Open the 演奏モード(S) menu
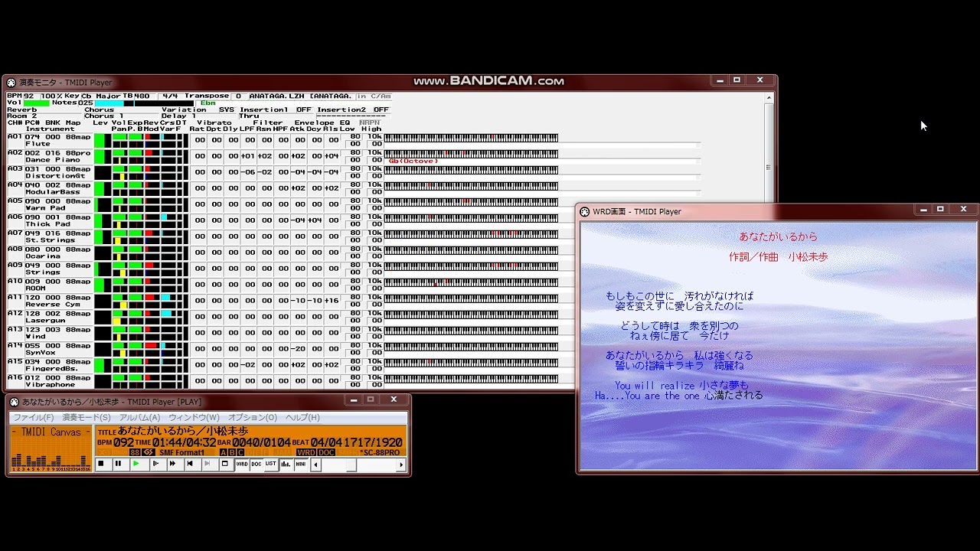The width and height of the screenshot is (980, 551). (x=86, y=417)
